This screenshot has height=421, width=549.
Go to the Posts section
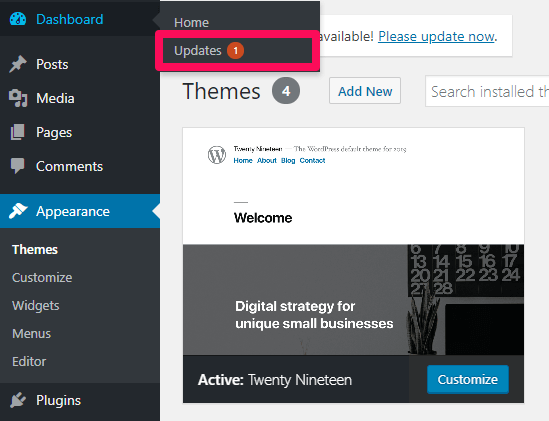[x=80, y=64]
